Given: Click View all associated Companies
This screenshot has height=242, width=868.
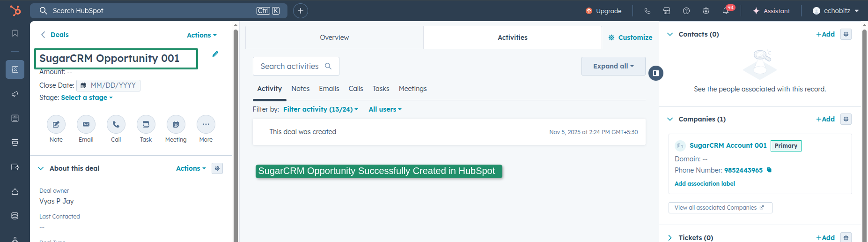Looking at the screenshot, I should coord(720,208).
